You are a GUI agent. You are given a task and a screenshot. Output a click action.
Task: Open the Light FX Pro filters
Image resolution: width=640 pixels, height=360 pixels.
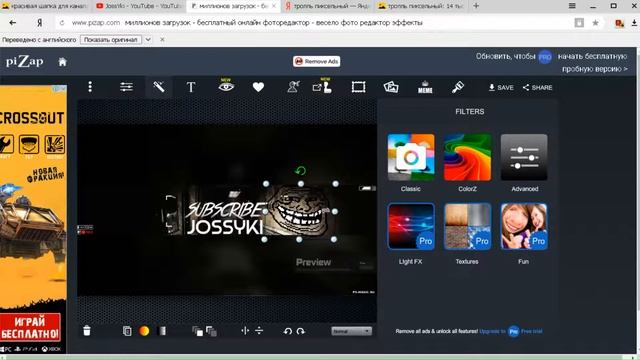click(x=411, y=227)
